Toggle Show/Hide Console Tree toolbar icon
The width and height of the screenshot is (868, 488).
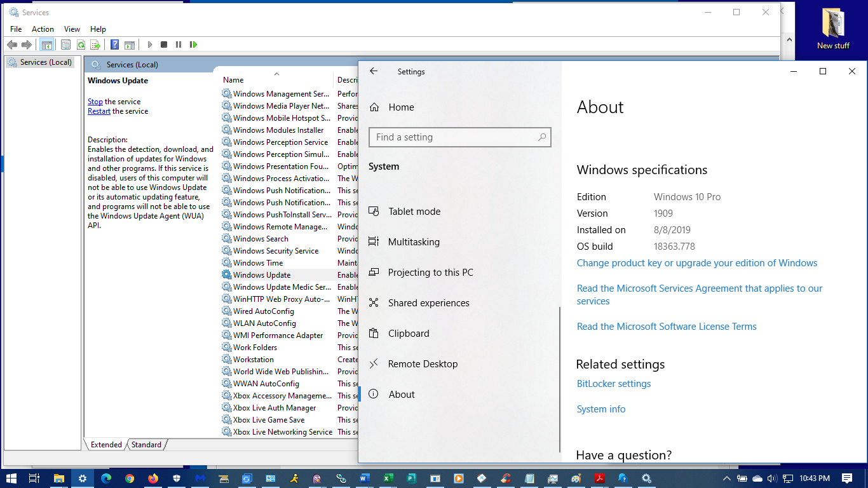click(46, 44)
